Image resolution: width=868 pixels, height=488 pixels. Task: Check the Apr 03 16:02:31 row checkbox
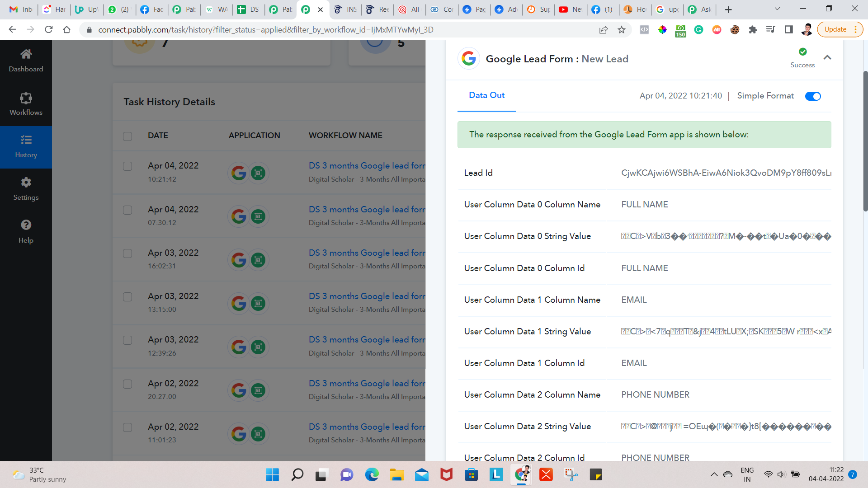(x=127, y=253)
